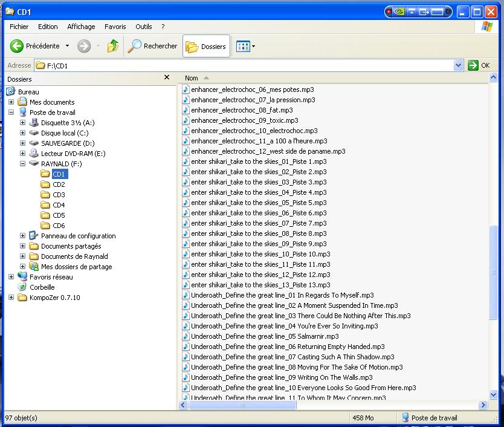Select Underoath 05 Salmarnir.mp3 file icon
Image resolution: width=504 pixels, height=427 pixels.
point(186,337)
